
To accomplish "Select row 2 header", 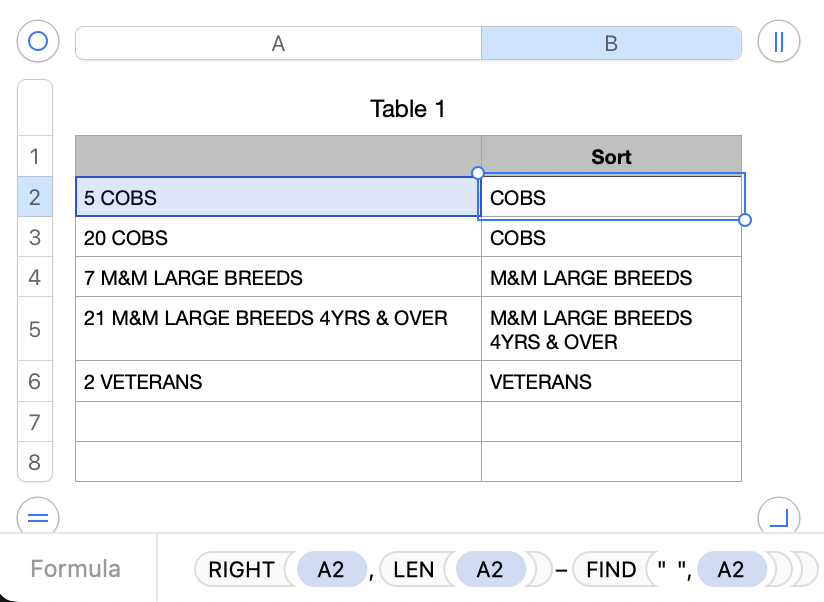I will tap(35, 197).
